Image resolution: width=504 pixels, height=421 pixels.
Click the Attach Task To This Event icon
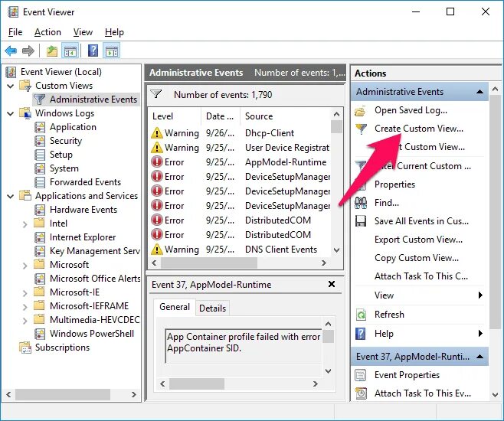(x=361, y=393)
